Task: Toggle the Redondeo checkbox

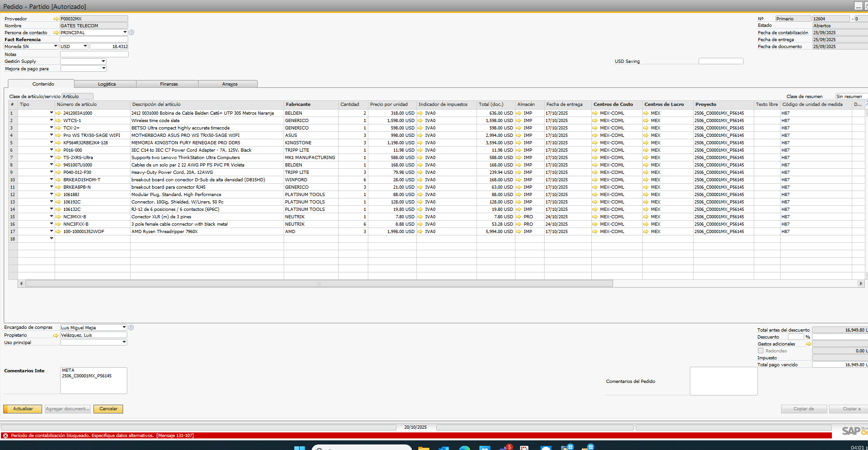Action: click(x=761, y=351)
